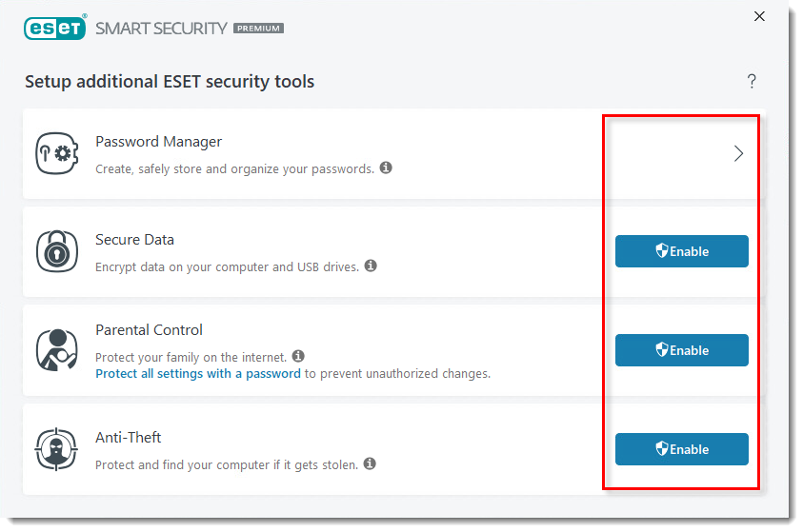Select the Password Manager title text
The height and width of the screenshot is (532, 803).
[159, 142]
